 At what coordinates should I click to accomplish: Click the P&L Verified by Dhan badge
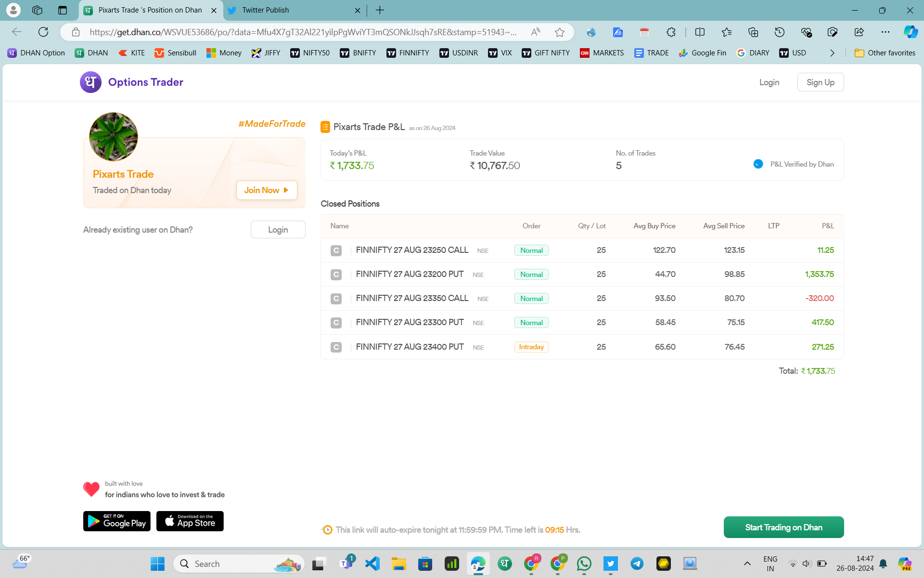(x=794, y=164)
